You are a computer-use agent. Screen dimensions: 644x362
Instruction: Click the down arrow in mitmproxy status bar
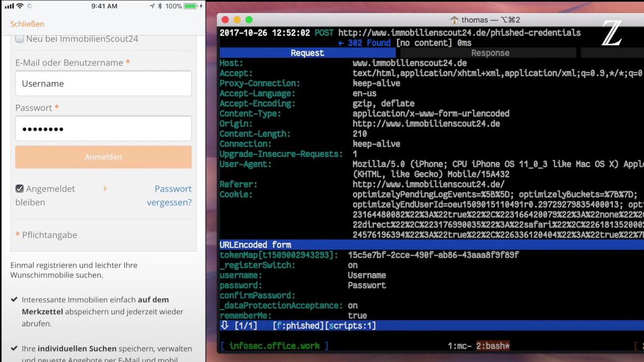(224, 325)
